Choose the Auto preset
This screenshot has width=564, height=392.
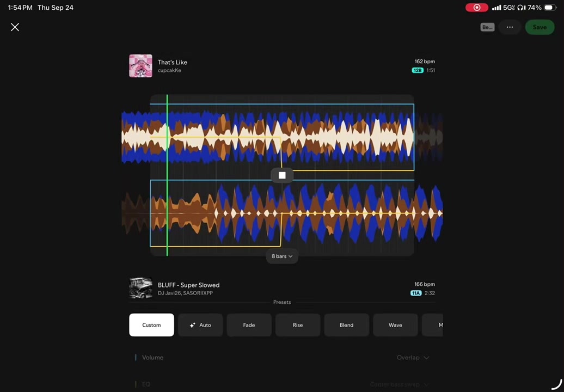pyautogui.click(x=200, y=324)
